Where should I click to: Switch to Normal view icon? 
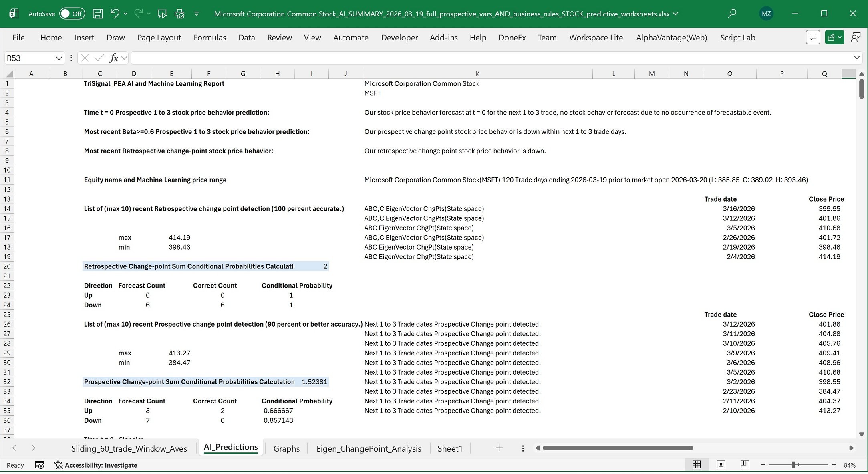point(697,465)
